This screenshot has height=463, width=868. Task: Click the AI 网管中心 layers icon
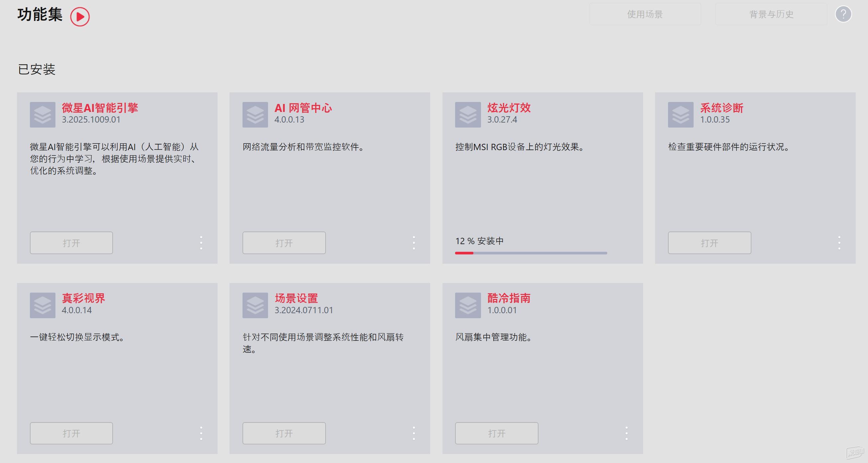coord(255,115)
